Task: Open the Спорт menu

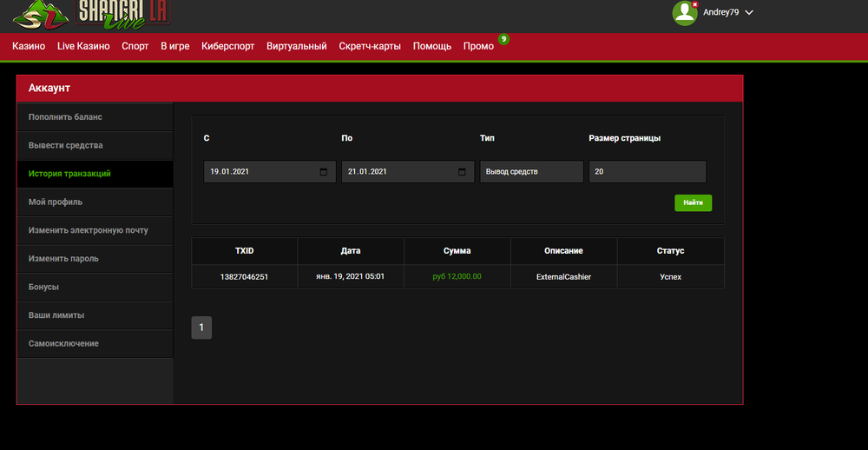Action: coord(135,46)
